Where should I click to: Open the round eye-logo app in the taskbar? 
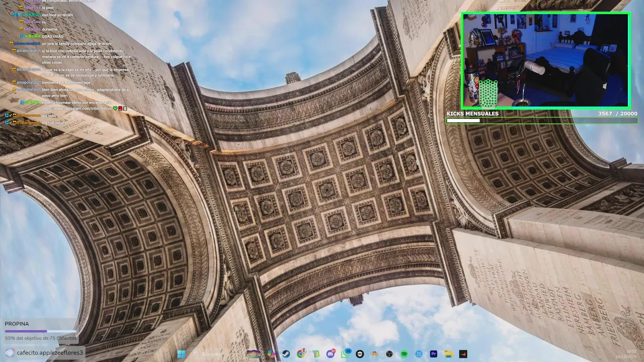point(360,354)
